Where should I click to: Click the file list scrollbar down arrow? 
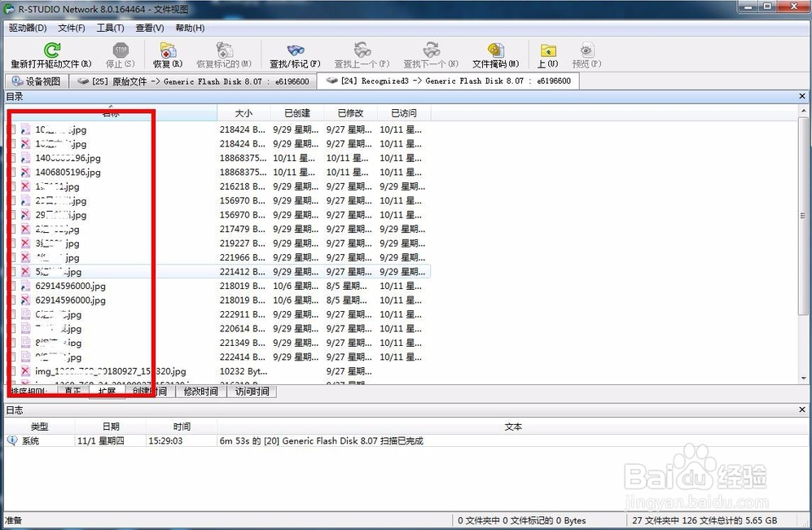(x=804, y=379)
